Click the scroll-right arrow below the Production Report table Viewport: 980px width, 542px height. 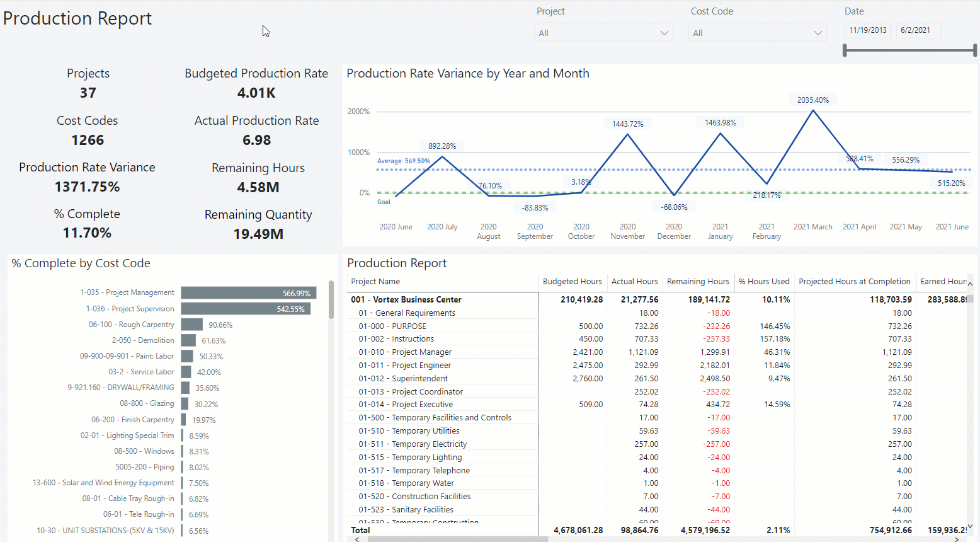(957, 539)
